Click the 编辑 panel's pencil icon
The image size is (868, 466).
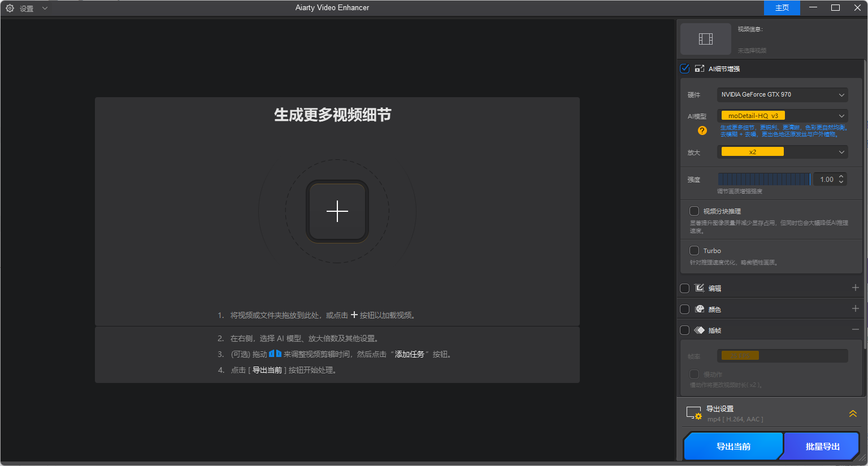point(700,288)
